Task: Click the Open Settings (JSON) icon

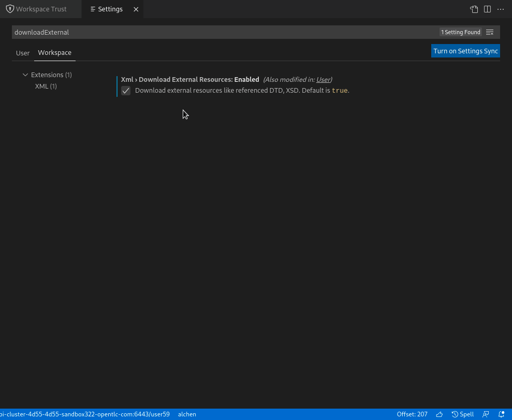Action: (474, 9)
